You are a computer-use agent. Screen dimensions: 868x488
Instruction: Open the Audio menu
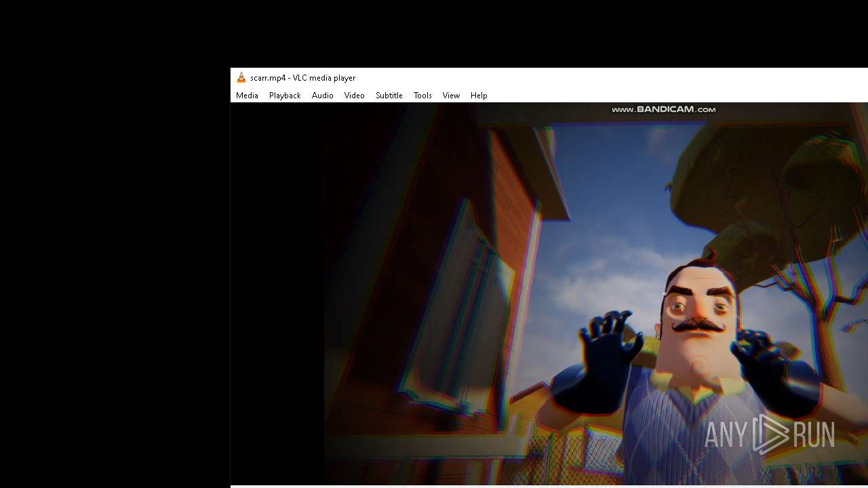(323, 96)
